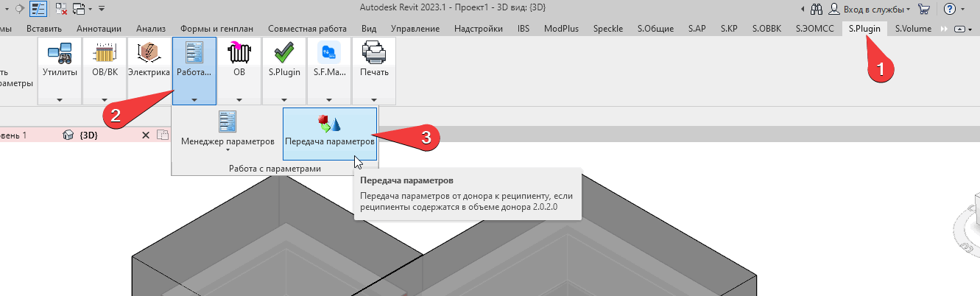Switch to the Управление tab
Viewport: 980px width, 296px height.
[415, 29]
